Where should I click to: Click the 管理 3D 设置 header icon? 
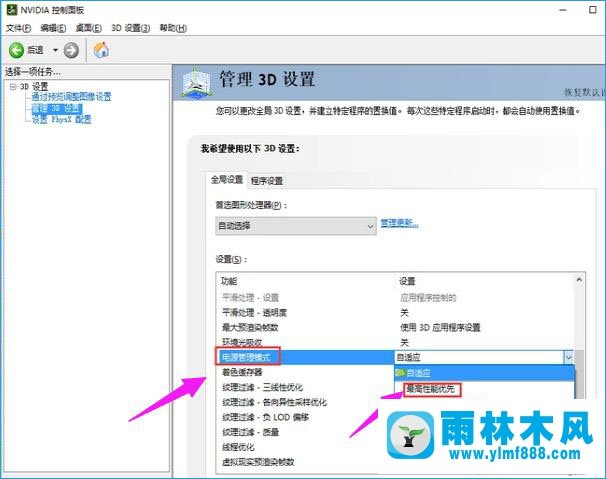196,83
